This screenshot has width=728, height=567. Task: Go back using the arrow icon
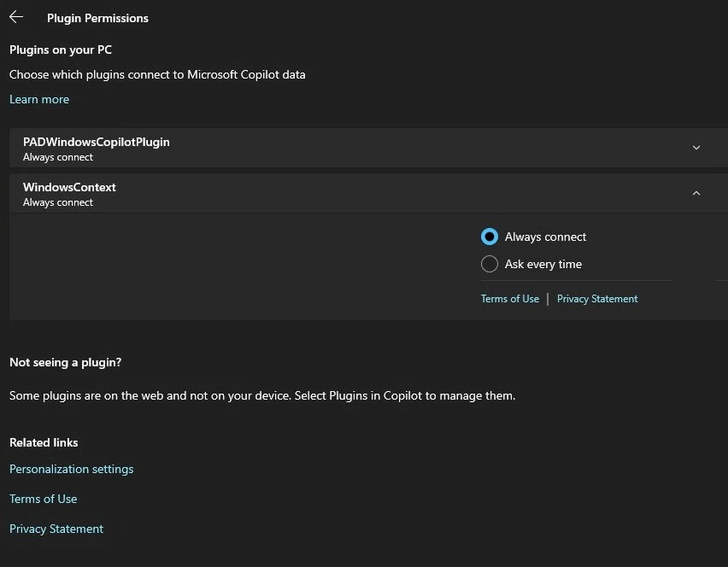click(x=16, y=17)
